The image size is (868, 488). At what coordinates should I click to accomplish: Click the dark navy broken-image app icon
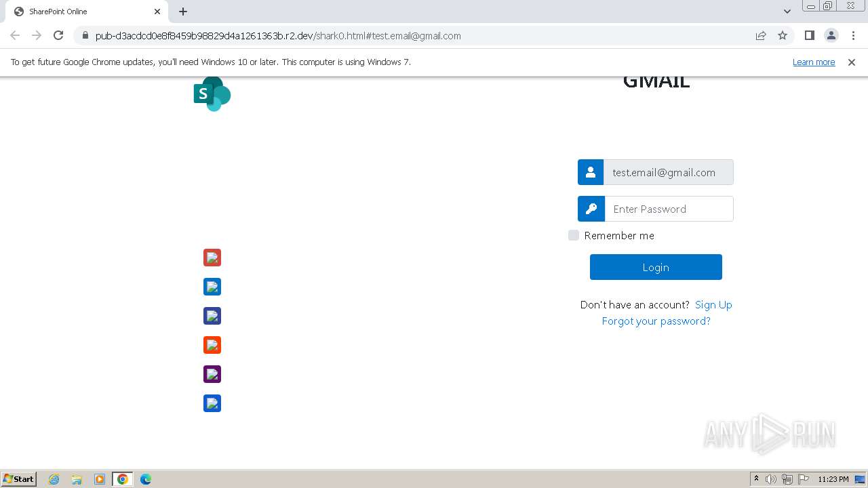click(x=212, y=316)
